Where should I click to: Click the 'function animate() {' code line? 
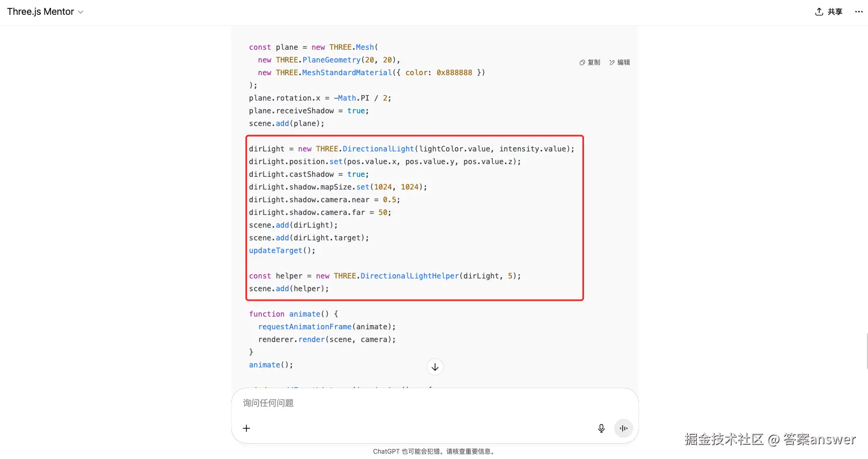pyautogui.click(x=294, y=314)
